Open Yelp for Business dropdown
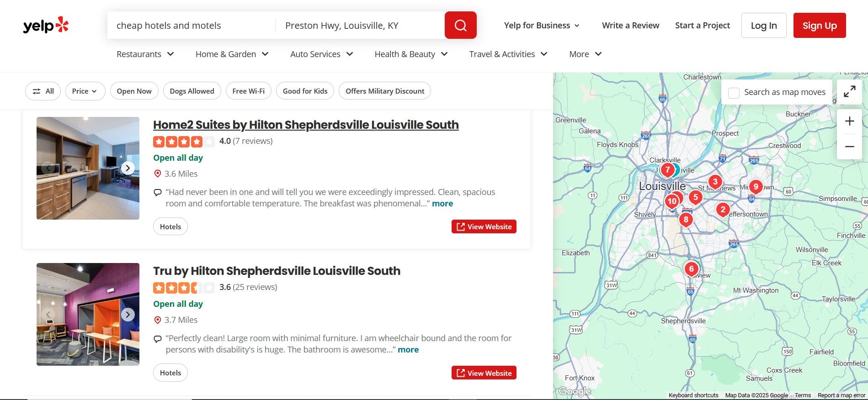 click(542, 25)
